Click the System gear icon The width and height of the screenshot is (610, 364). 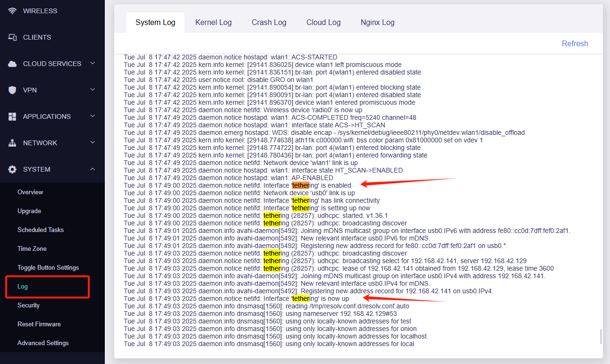coord(13,169)
